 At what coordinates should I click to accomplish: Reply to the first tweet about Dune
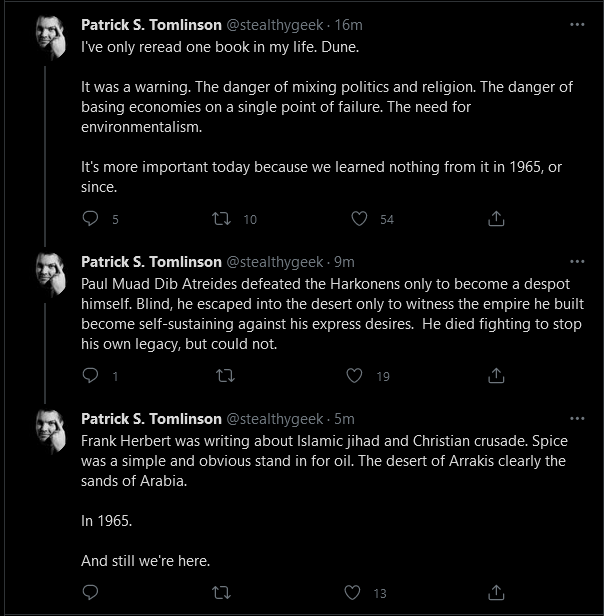click(x=90, y=218)
